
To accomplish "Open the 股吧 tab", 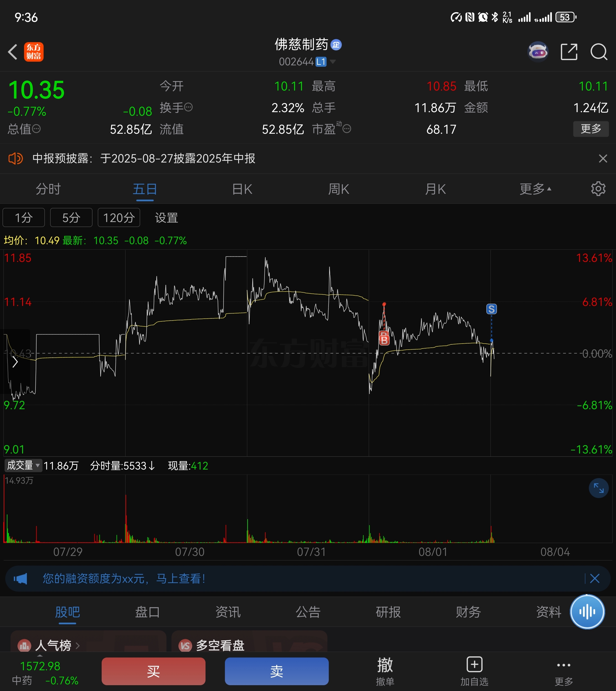I will click(x=67, y=612).
